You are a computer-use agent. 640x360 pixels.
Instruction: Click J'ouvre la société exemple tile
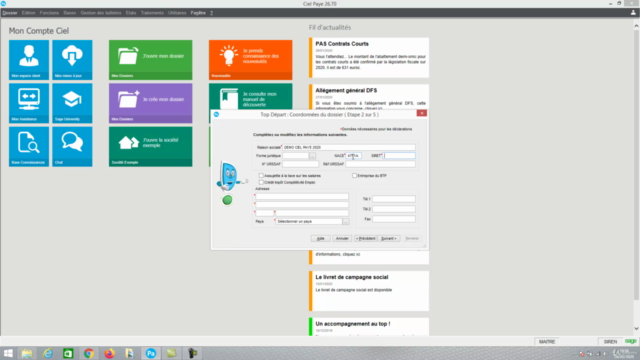(151, 147)
